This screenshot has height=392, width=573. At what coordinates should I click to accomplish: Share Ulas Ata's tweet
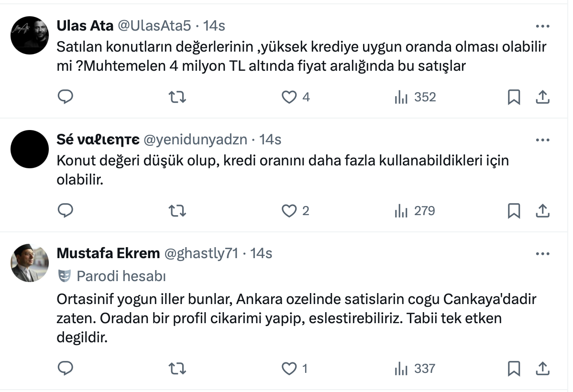coord(542,98)
